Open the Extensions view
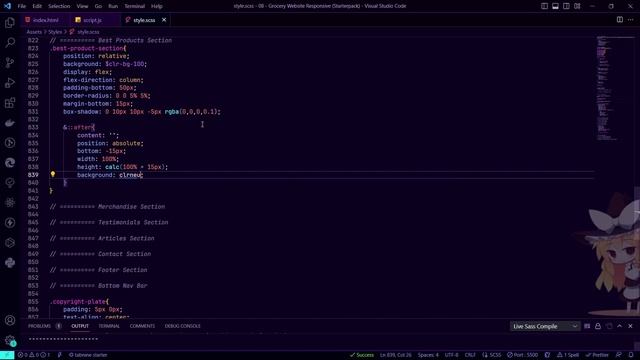The image size is (640, 360). tap(10, 102)
